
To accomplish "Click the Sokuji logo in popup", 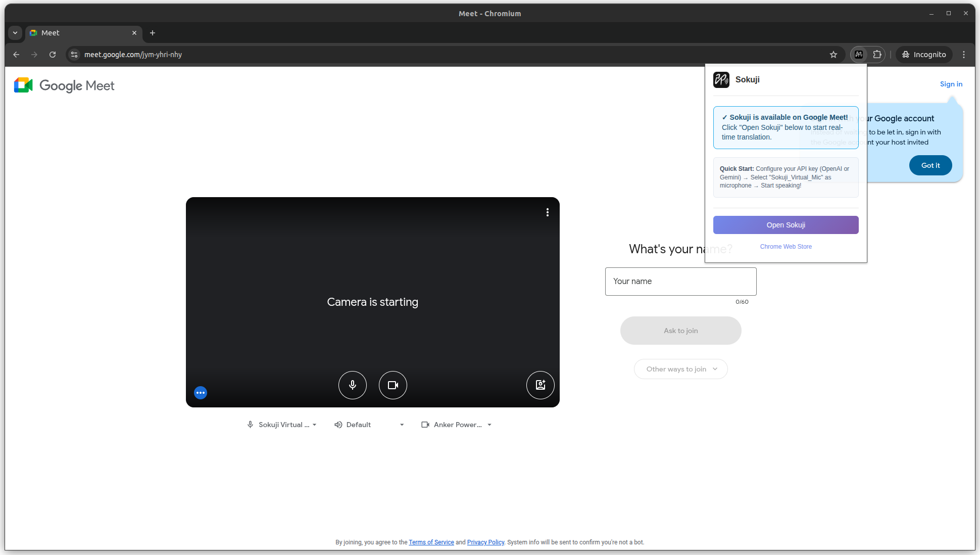I will 721,80.
